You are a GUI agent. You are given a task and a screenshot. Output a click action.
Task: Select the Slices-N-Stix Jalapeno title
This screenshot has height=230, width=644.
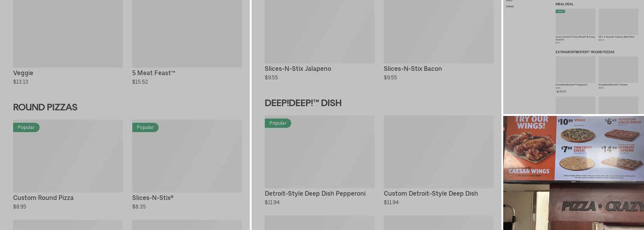(298, 69)
